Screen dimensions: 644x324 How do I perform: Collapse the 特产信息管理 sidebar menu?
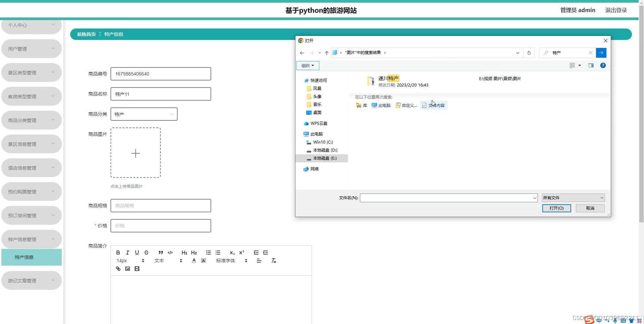(x=32, y=239)
